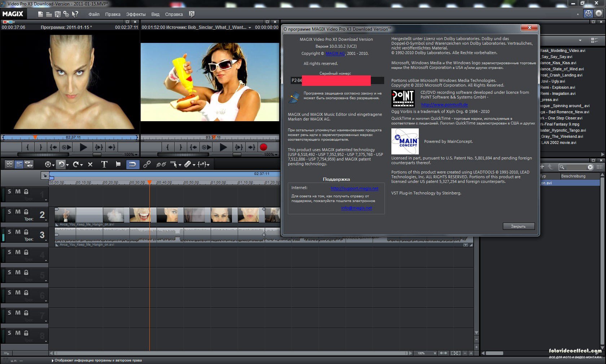The height and width of the screenshot is (364, 606).
Task: Click program monitor zoom slider handle
Action: [97, 154]
